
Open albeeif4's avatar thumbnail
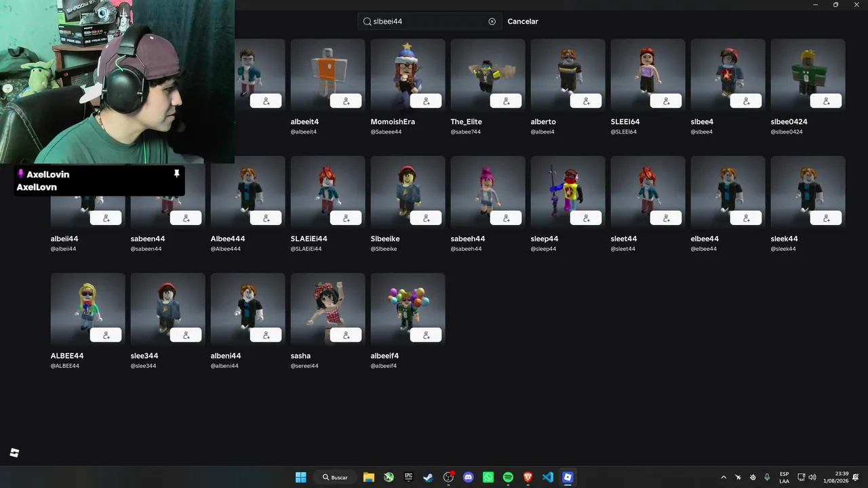[408, 309]
